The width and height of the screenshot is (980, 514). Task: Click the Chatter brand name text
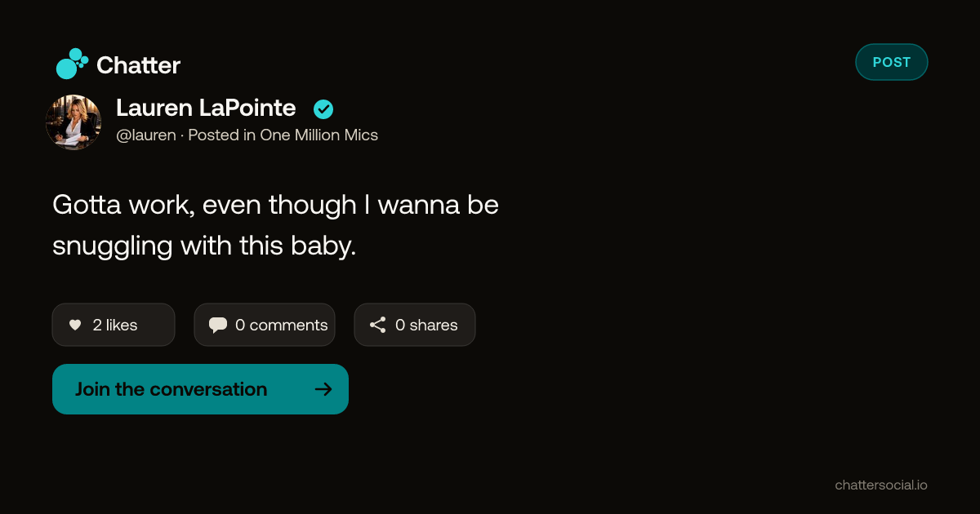click(138, 65)
